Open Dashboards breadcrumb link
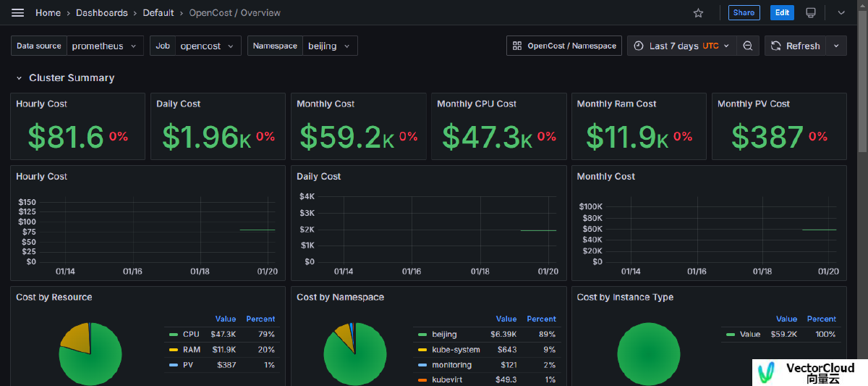The image size is (868, 386). [x=101, y=13]
